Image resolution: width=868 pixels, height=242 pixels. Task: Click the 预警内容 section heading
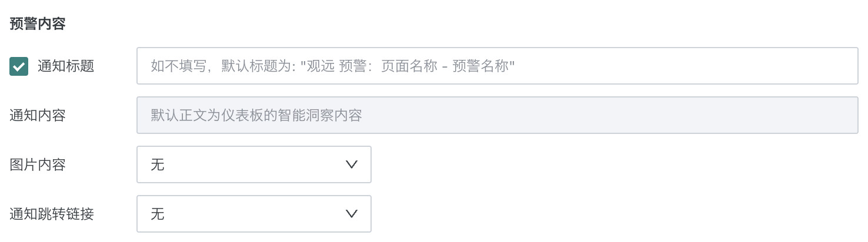coord(38,24)
